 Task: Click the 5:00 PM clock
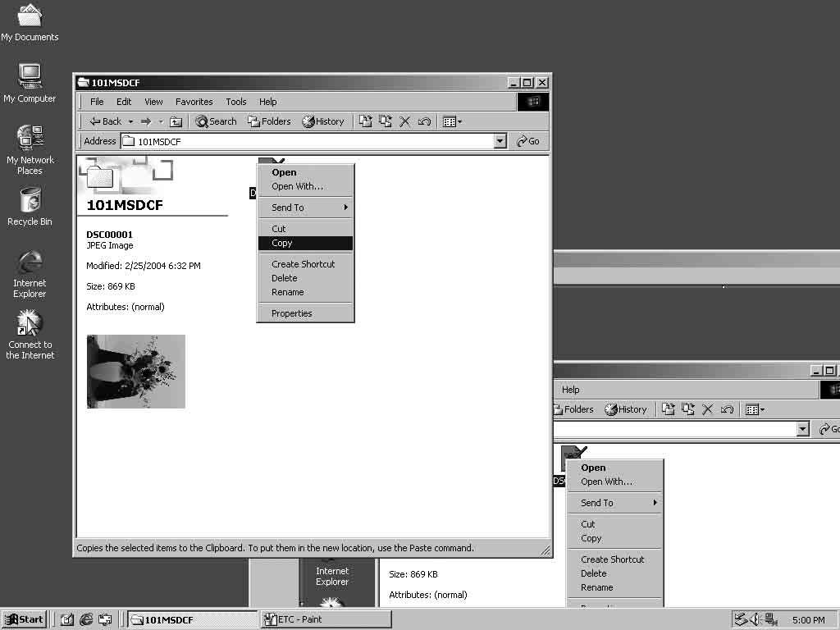click(x=808, y=620)
